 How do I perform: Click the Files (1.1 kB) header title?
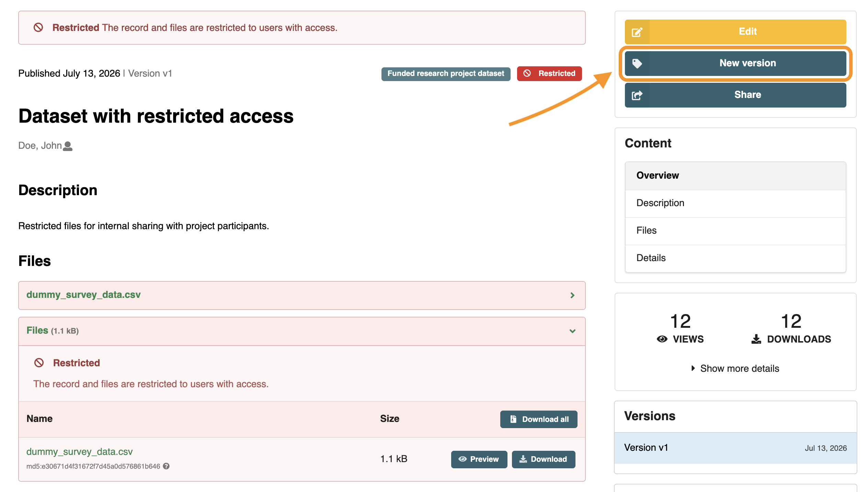coord(53,331)
